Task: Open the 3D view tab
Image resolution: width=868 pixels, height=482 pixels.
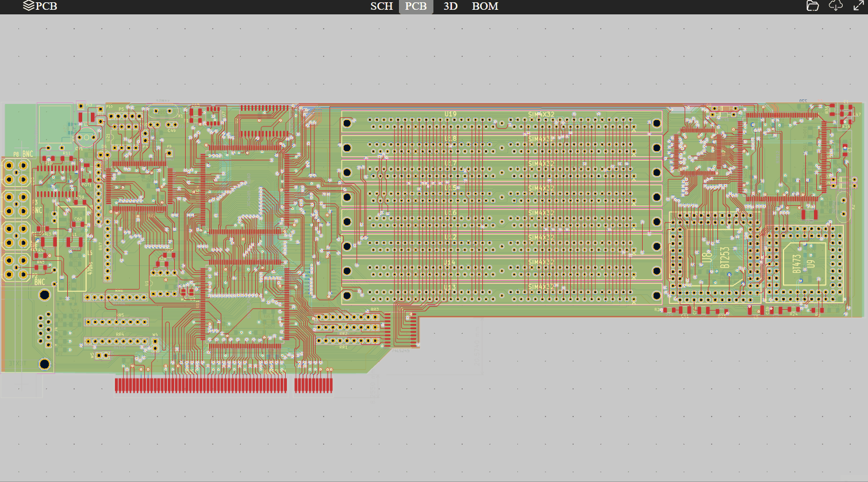Action: [450, 6]
